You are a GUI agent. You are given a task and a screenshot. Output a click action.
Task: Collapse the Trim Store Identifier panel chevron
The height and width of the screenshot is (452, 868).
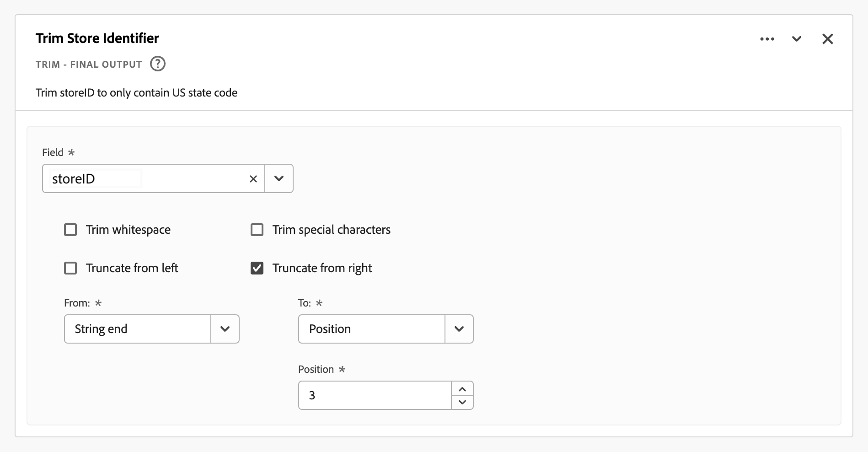tap(797, 39)
